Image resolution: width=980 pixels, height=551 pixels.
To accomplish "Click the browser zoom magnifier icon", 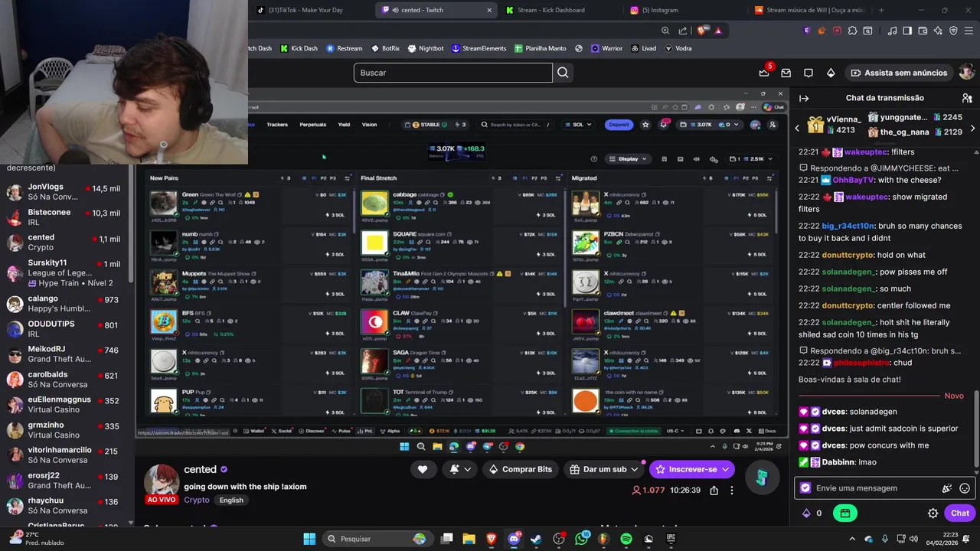I will point(666,31).
